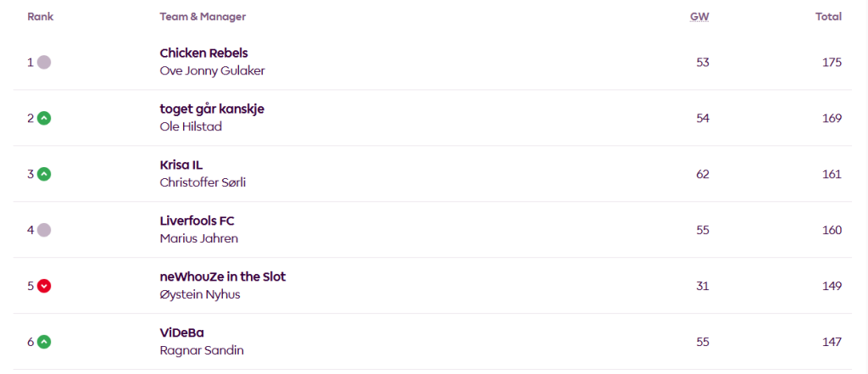Select the Krisa IL team link
Image resolution: width=868 pixels, height=374 pixels.
[181, 165]
